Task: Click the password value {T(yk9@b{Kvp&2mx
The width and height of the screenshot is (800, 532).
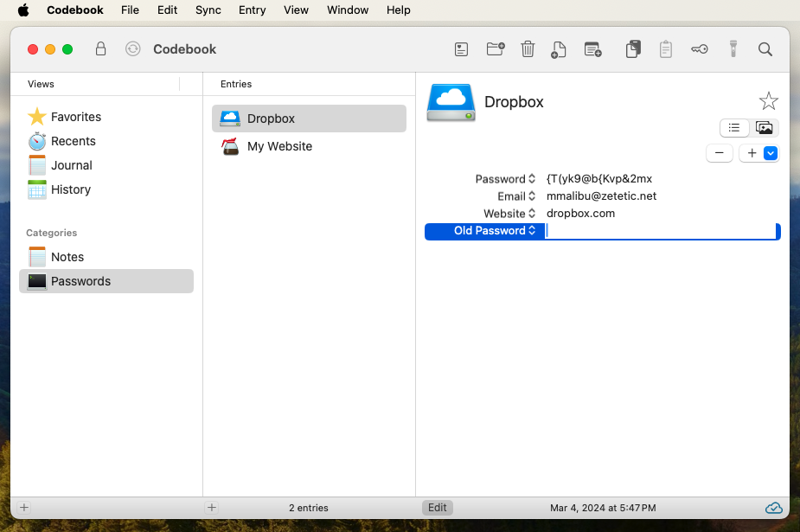Action: pyautogui.click(x=599, y=179)
